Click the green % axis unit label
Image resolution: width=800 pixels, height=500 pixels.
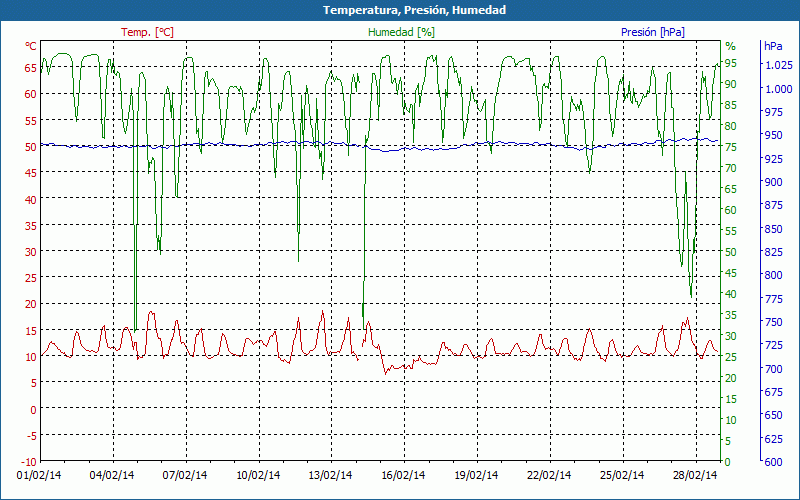pyautogui.click(x=731, y=46)
